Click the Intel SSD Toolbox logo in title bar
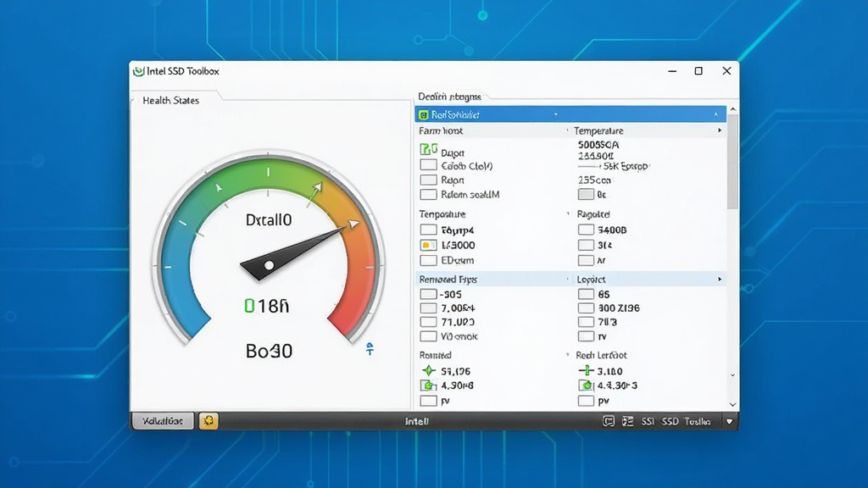The width and height of the screenshot is (868, 488). click(139, 71)
